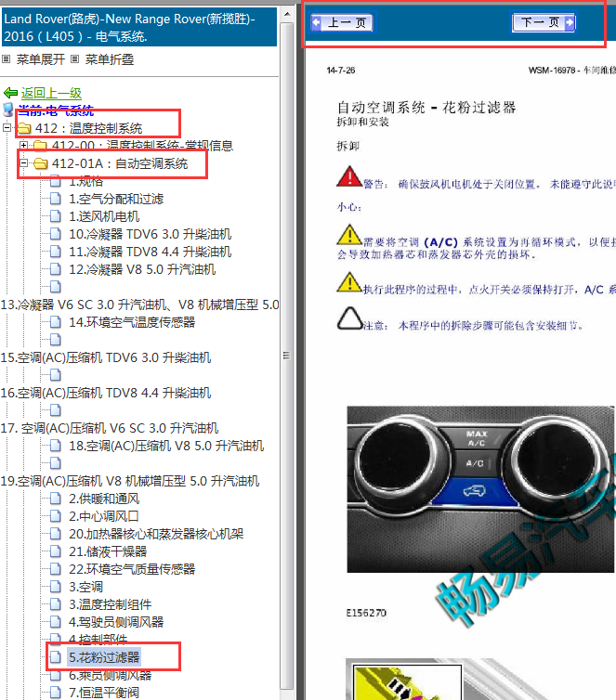Image resolution: width=616 pixels, height=700 pixels.
Task: Open 1.送风机电机 document
Action: [x=104, y=216]
